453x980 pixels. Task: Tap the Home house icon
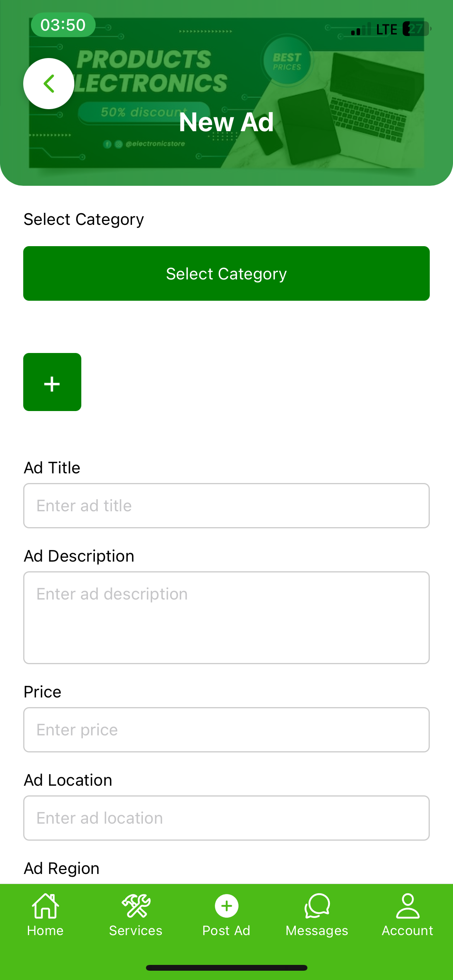click(45, 906)
